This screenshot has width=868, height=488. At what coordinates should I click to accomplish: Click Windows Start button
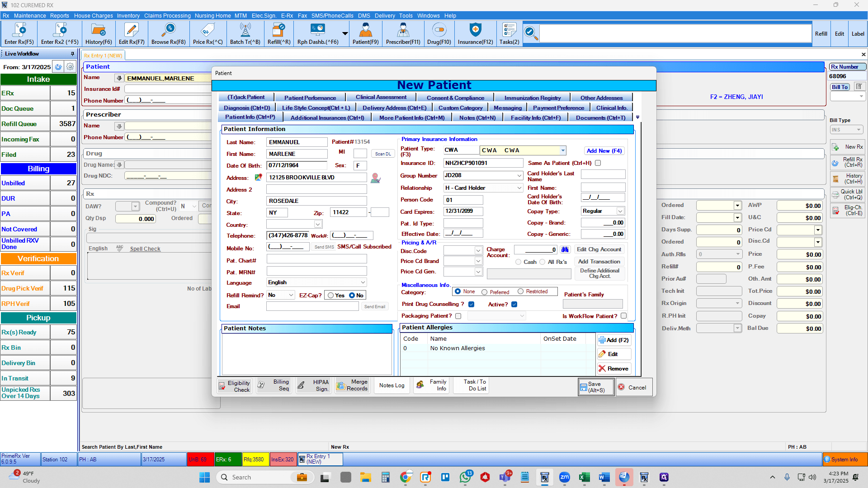click(x=204, y=477)
